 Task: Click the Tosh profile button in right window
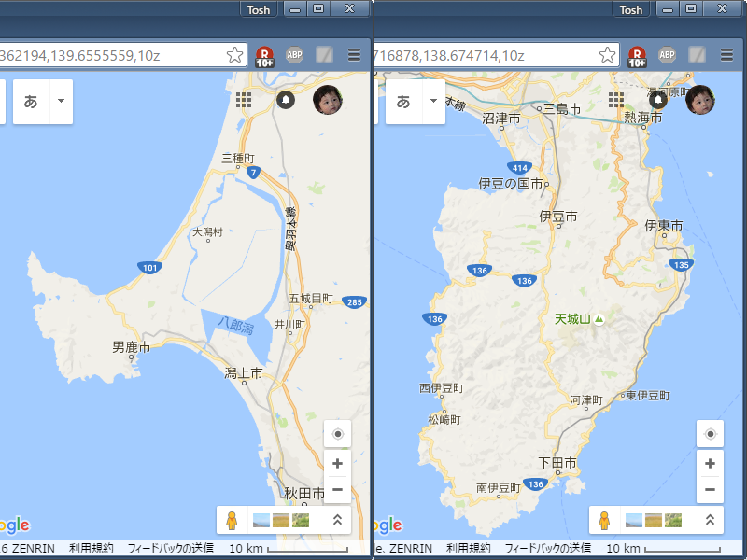(x=631, y=9)
